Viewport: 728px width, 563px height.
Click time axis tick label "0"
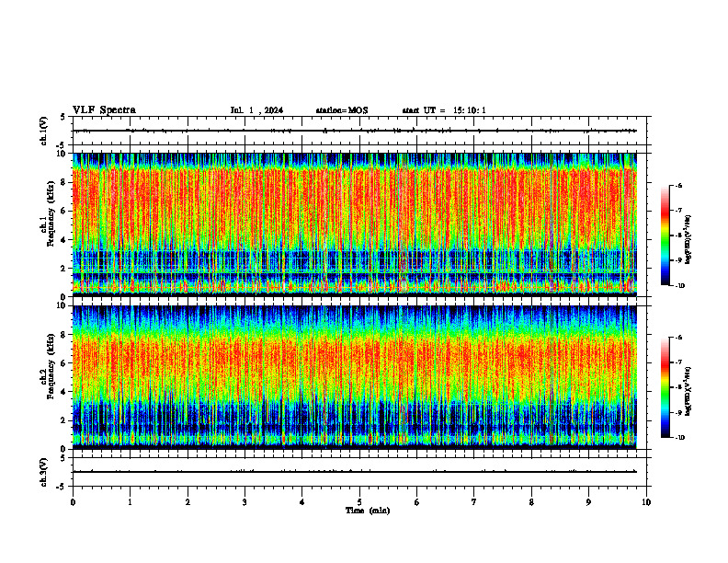tap(73, 502)
